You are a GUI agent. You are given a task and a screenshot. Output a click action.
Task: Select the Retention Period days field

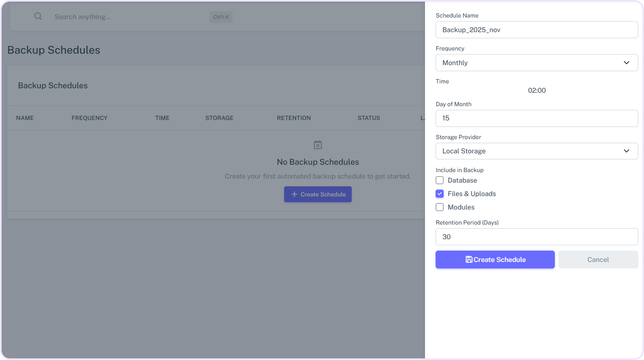click(537, 237)
